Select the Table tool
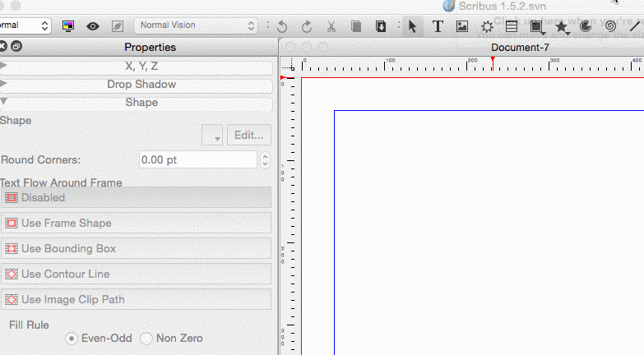Viewport: 644px width, 355px height. tap(512, 26)
